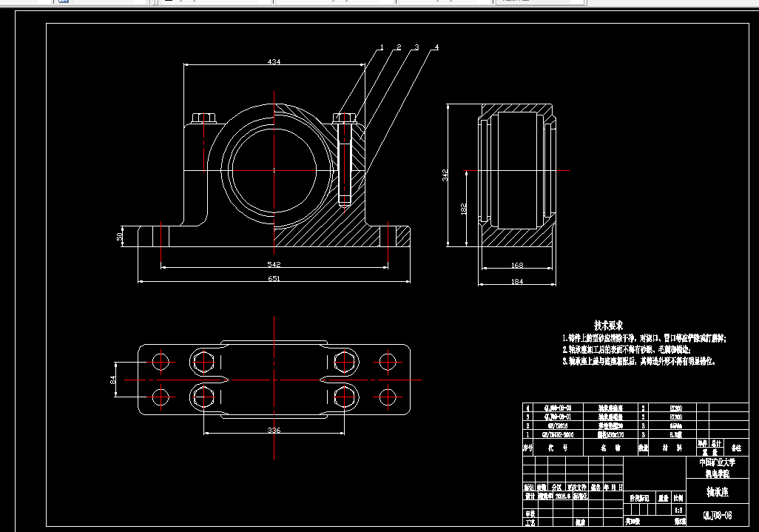Select the 434 dimension text
Image resolution: width=759 pixels, height=532 pixels.
pos(274,61)
